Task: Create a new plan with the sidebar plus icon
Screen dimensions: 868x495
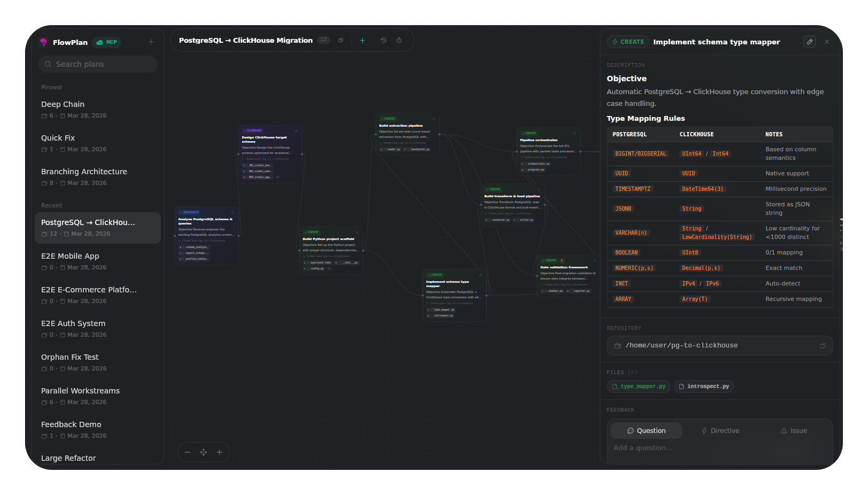Action: 151,41
